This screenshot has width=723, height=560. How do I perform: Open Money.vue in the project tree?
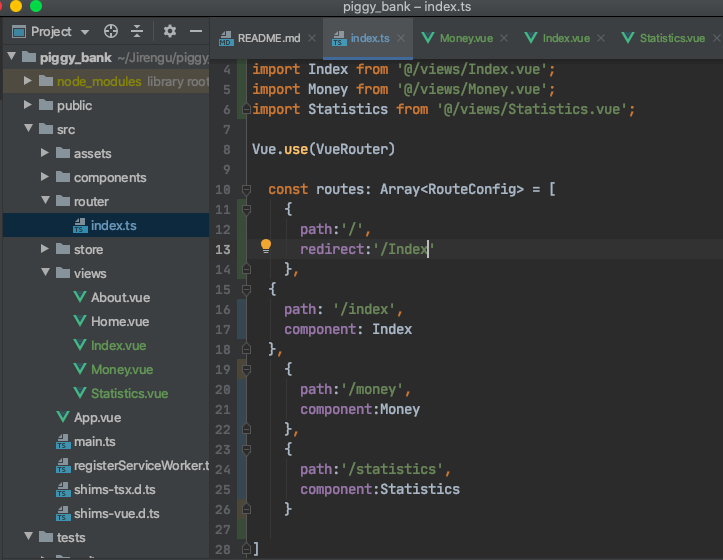click(x=122, y=369)
